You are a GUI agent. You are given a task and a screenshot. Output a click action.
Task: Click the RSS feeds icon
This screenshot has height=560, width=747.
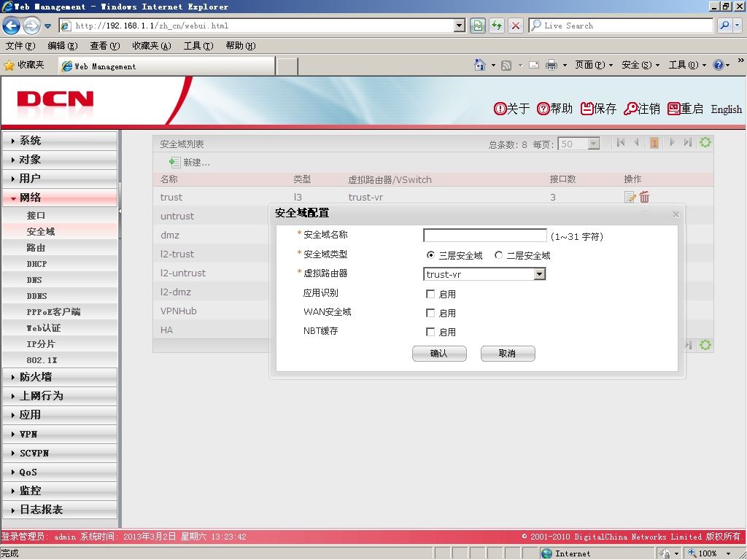pyautogui.click(x=506, y=65)
